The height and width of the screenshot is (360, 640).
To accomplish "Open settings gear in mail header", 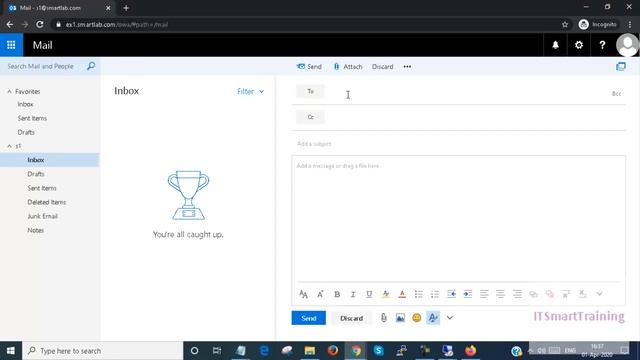I will (579, 45).
